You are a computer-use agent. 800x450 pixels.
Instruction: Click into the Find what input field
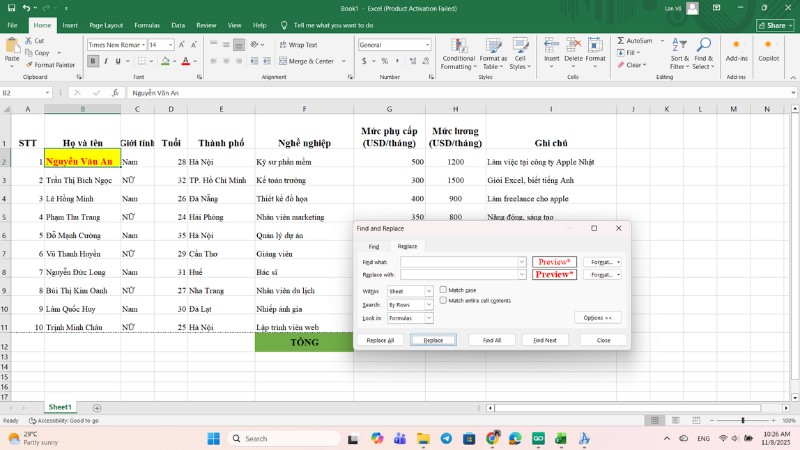[459, 262]
